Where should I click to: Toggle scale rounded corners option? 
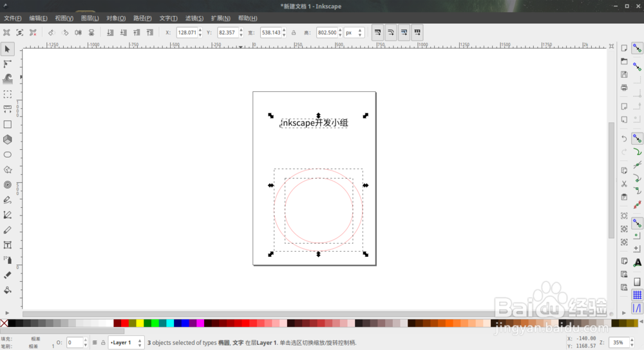click(x=391, y=32)
